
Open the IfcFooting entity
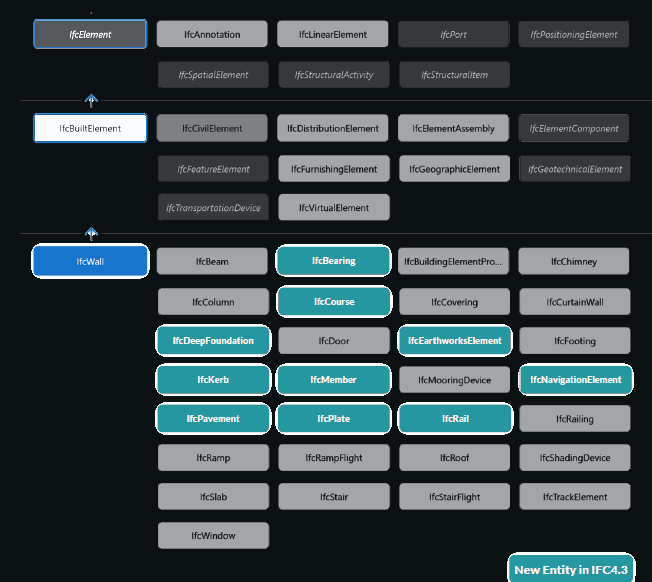click(x=575, y=340)
